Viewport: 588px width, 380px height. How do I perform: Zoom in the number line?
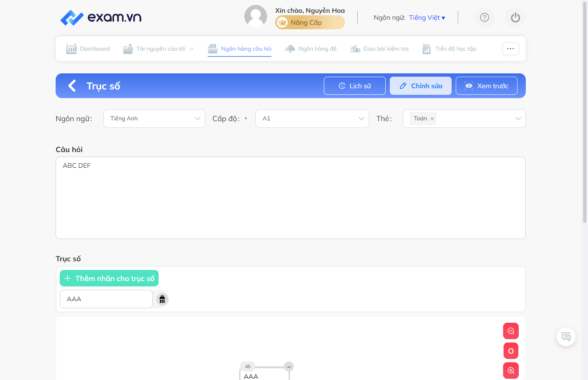point(511,371)
